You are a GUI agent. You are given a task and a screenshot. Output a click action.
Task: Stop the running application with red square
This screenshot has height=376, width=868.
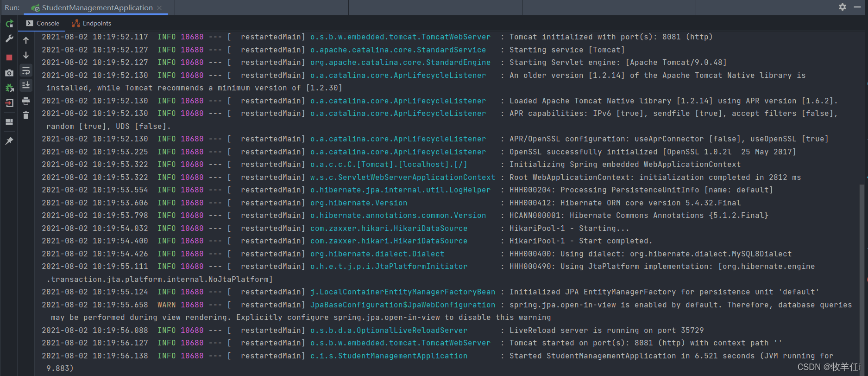9,57
